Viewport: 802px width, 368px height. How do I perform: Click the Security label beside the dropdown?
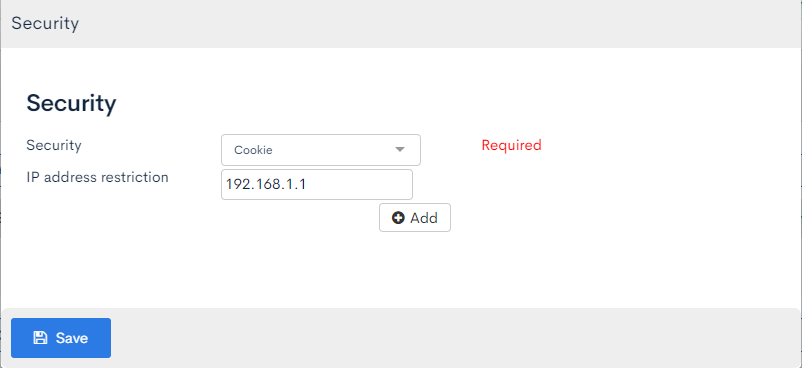click(x=54, y=145)
